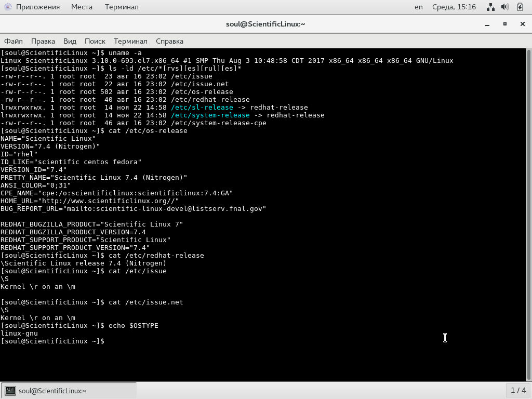532x399 pixels.
Task: Click the line ID_LIKE="scientific centos fedora"
Action: coord(71,162)
